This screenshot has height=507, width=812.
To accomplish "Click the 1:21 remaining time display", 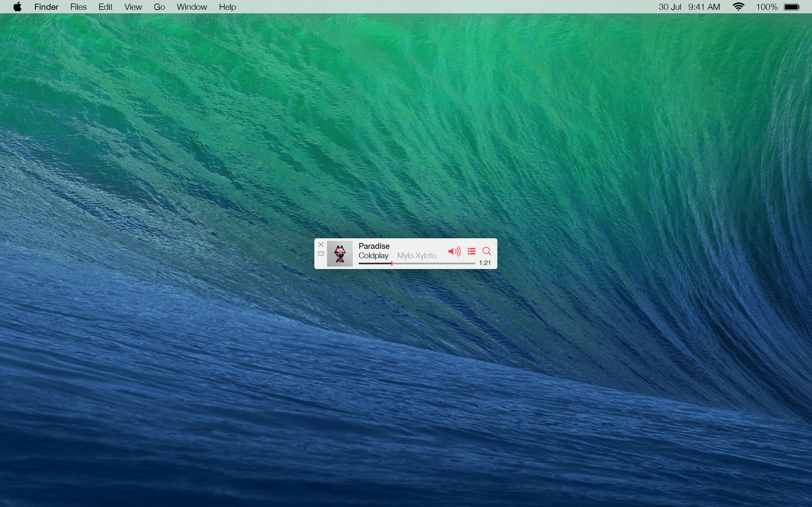I will point(485,263).
